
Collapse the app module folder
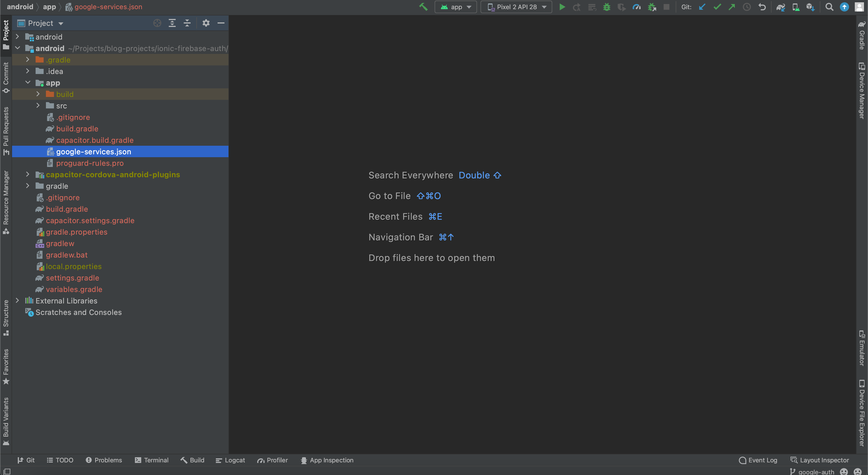[x=28, y=82]
